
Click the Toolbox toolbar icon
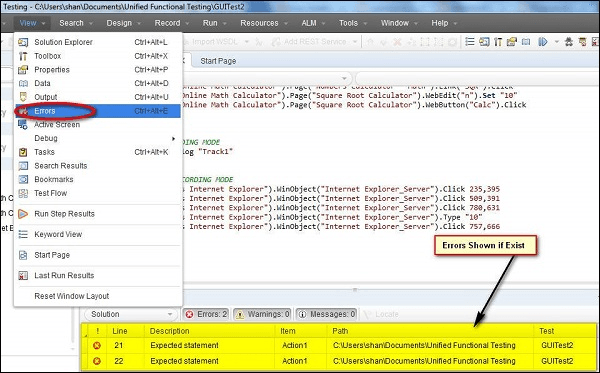[x=498, y=42]
